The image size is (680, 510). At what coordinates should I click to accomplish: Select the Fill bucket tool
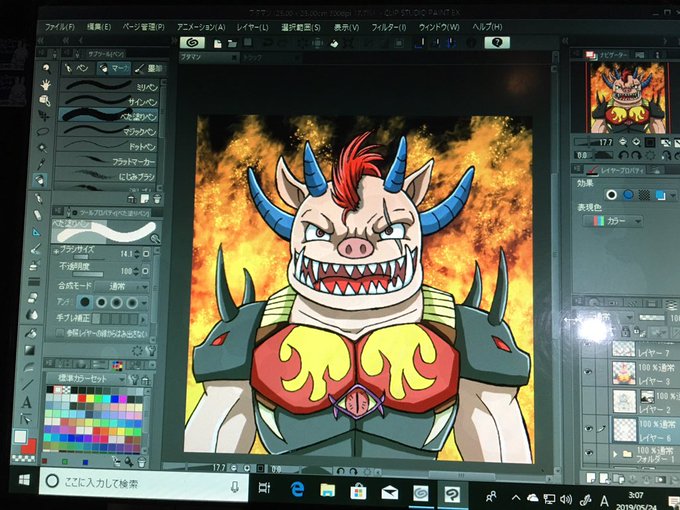31,333
